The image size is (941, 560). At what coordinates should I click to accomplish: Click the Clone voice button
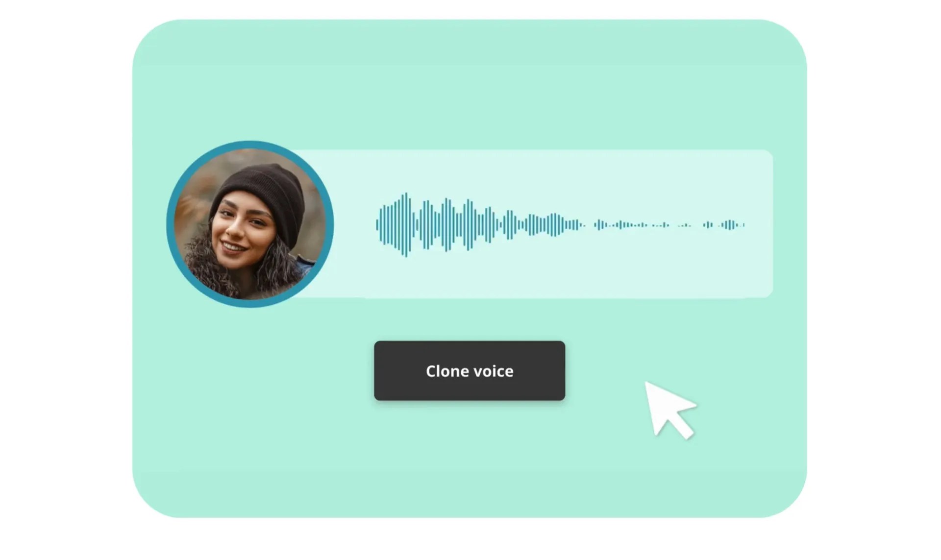click(470, 371)
